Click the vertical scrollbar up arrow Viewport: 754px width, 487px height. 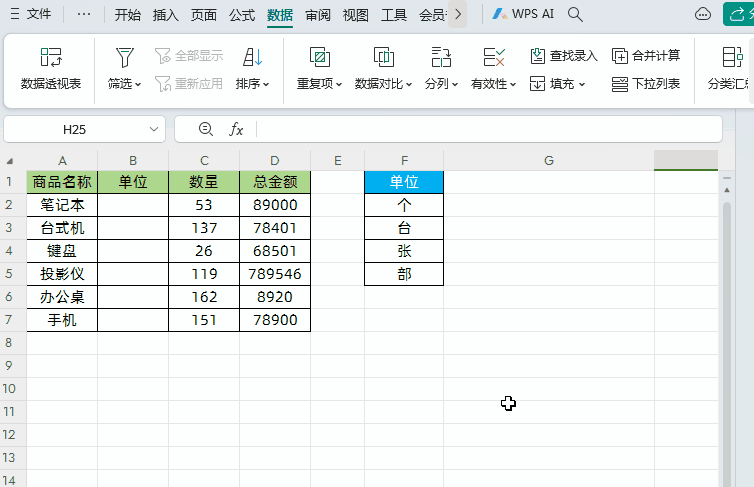coord(727,190)
